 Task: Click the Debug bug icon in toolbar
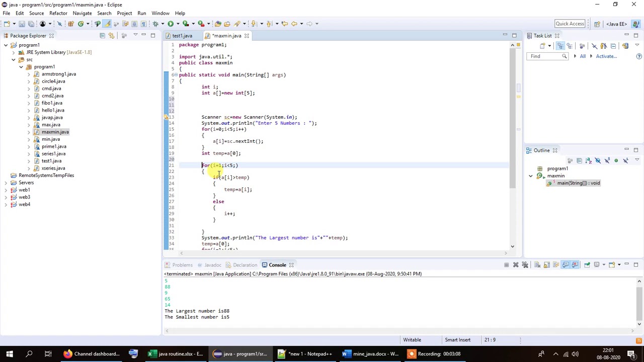pyautogui.click(x=155, y=24)
